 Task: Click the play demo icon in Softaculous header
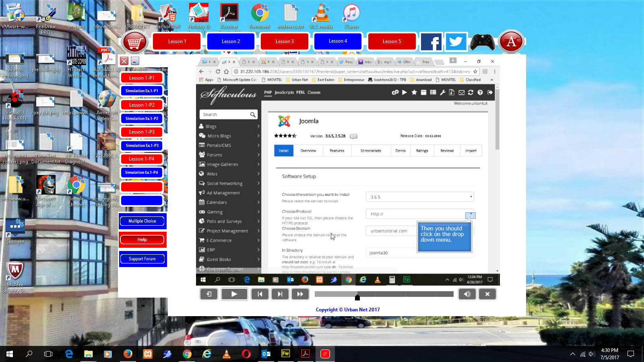coord(405,93)
